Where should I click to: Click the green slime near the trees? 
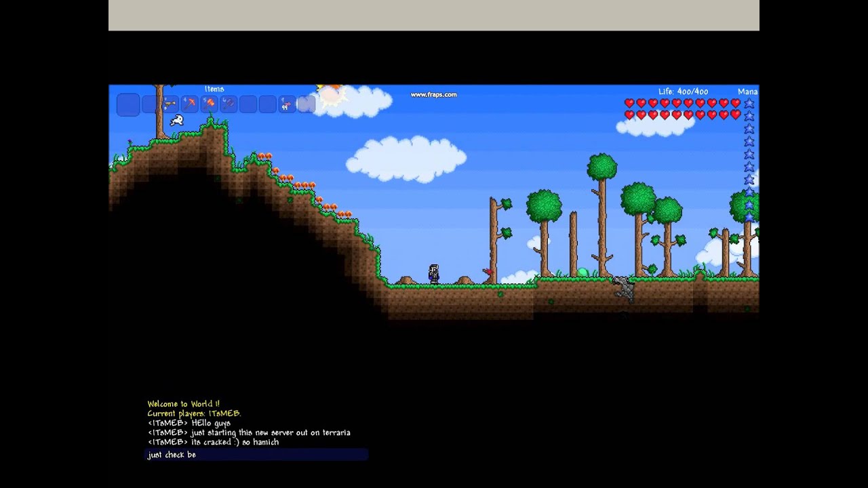(x=583, y=272)
